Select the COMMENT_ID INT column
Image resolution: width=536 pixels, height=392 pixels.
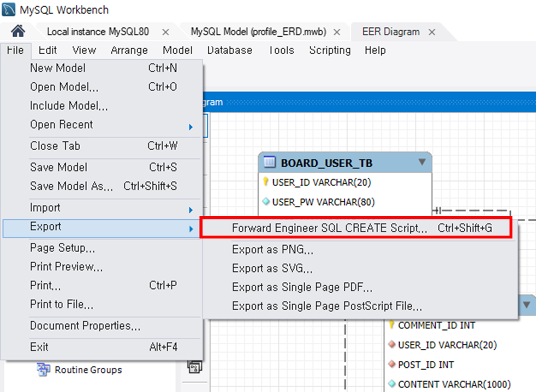(436, 325)
